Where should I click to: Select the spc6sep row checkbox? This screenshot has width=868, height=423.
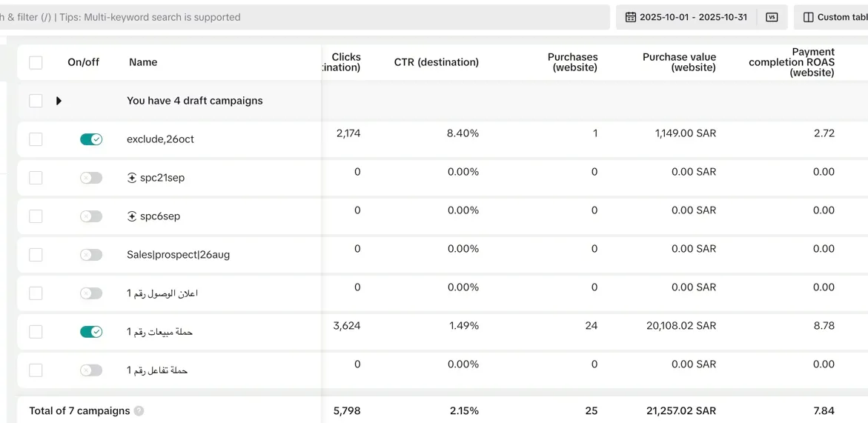pyautogui.click(x=36, y=216)
